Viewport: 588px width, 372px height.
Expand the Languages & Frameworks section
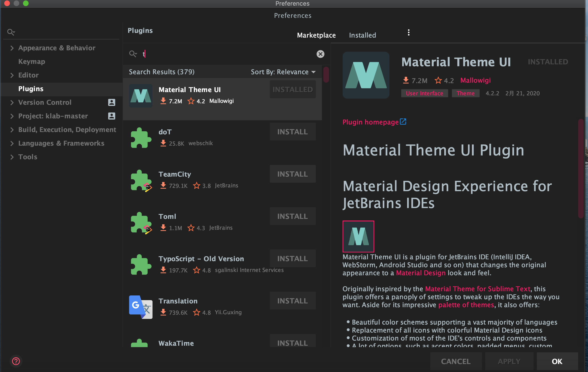[12, 143]
